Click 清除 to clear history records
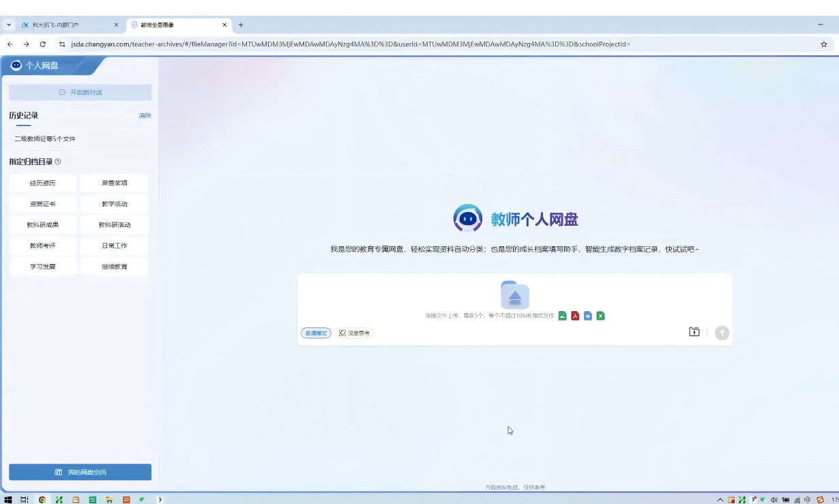 (145, 115)
